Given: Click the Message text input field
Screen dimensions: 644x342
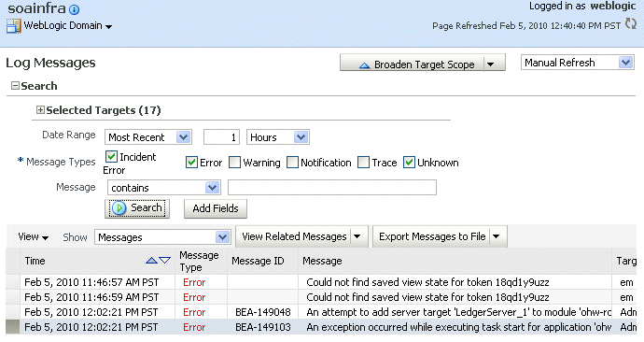Looking at the screenshot, I should pos(332,188).
